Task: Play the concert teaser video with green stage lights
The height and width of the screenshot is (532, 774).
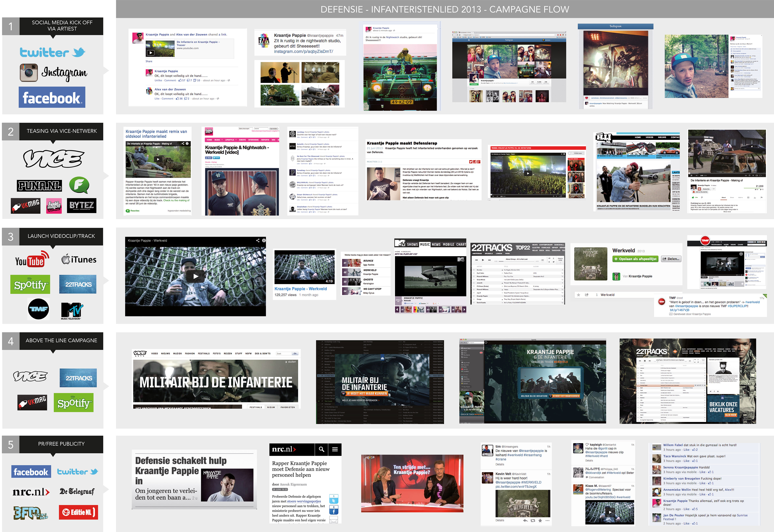Action: [x=528, y=173]
